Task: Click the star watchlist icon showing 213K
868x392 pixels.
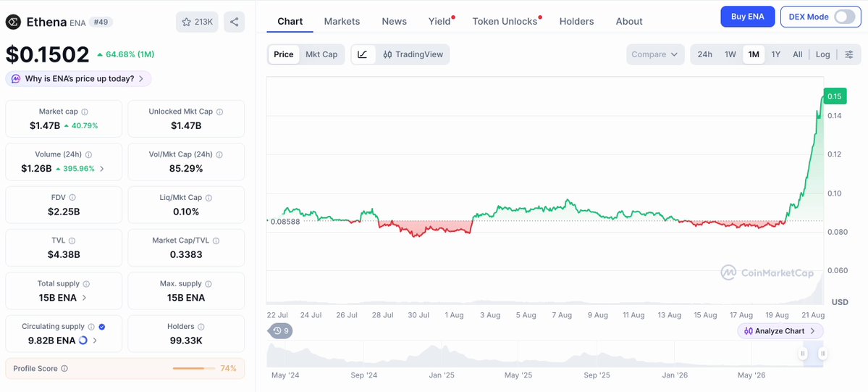Action: pyautogui.click(x=197, y=22)
